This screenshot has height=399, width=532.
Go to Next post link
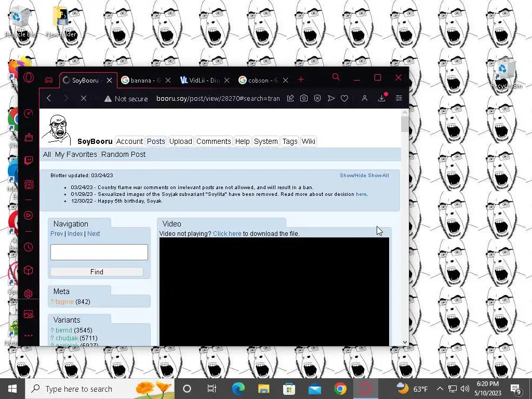[94, 234]
